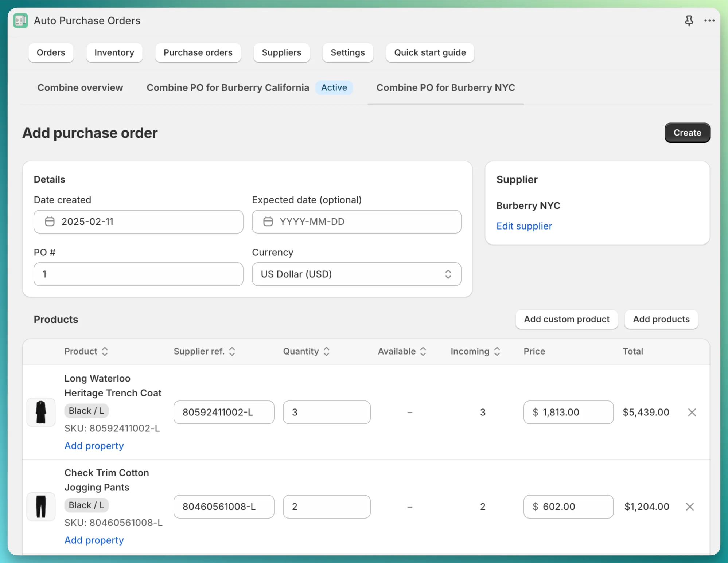Open the Settings section
The height and width of the screenshot is (563, 728).
(348, 52)
